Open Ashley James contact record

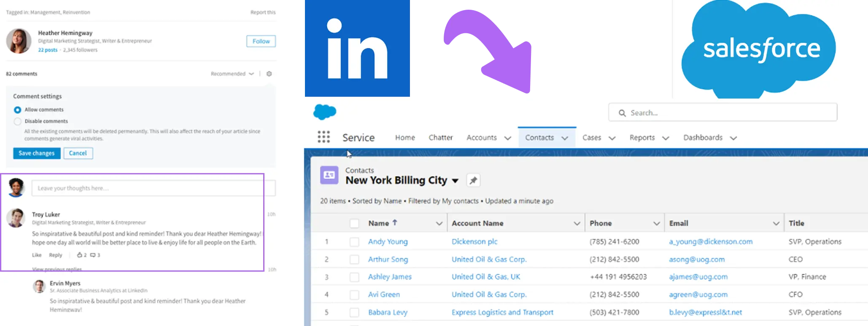pyautogui.click(x=390, y=277)
